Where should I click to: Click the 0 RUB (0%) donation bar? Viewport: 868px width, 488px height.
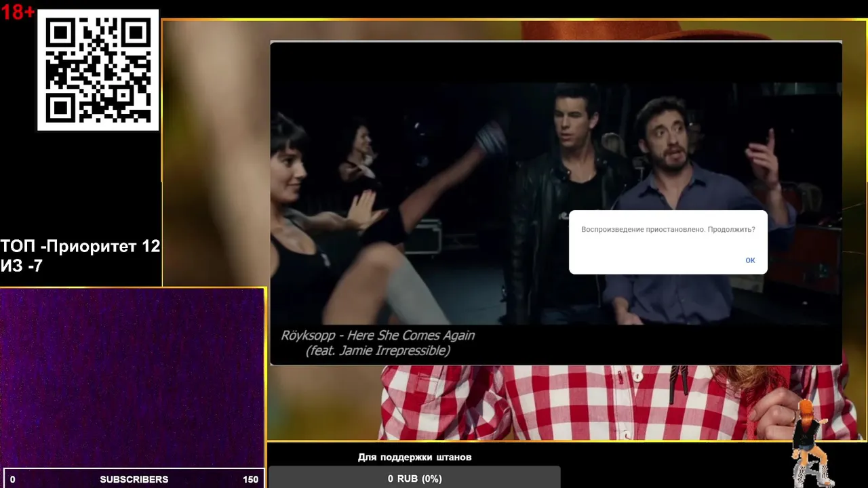pos(414,478)
